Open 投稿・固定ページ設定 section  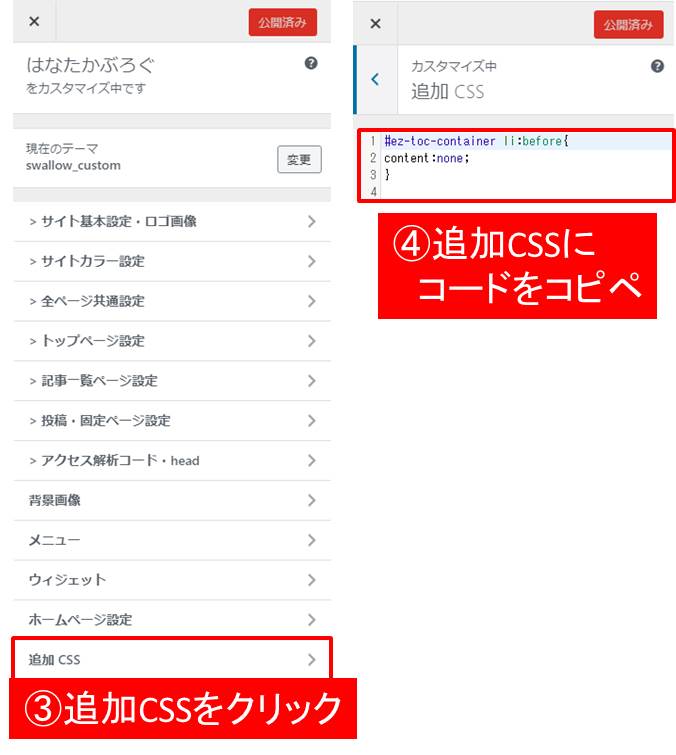(172, 421)
